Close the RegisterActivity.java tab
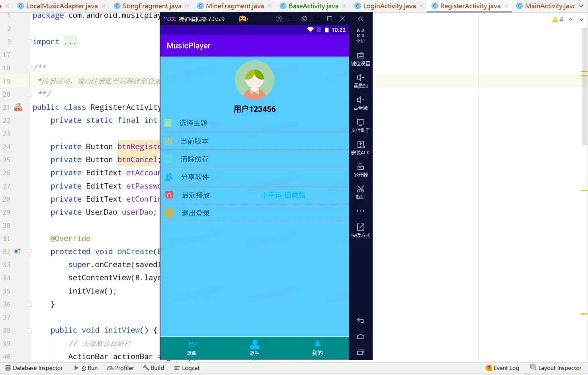588x375 pixels. coord(506,6)
